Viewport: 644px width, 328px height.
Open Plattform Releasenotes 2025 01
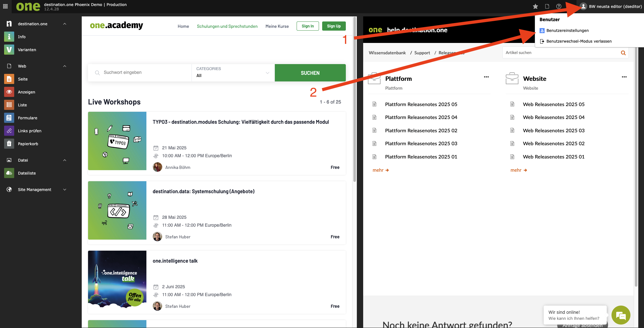421,157
